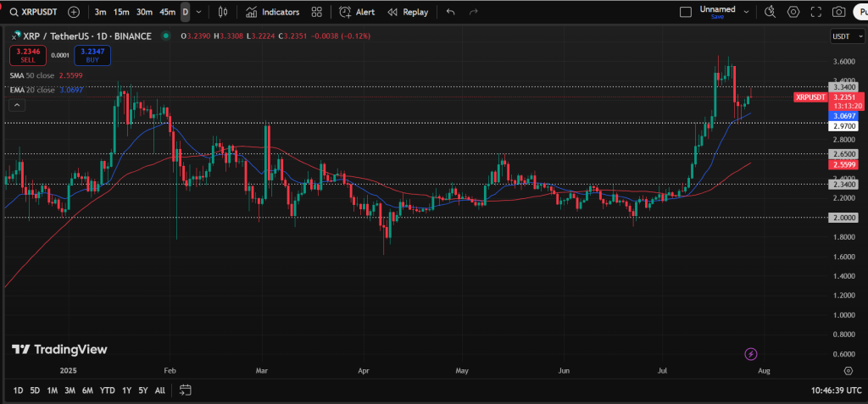Viewport: 868px width, 404px height.
Task: Open the indicator templates grid icon
Action: click(x=317, y=12)
